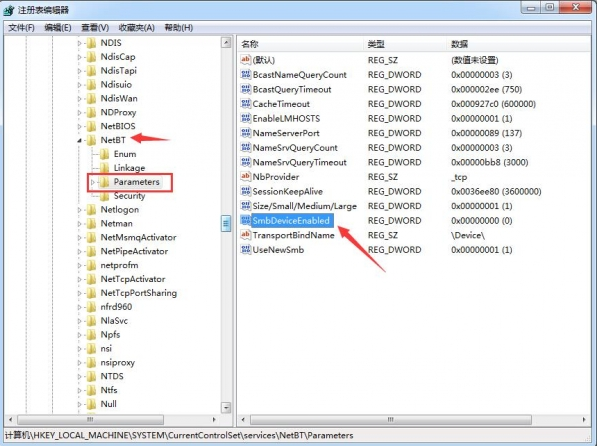Click SmbDeviceEnabled DWORD icon
The width and height of the screenshot is (598, 446).
246,220
